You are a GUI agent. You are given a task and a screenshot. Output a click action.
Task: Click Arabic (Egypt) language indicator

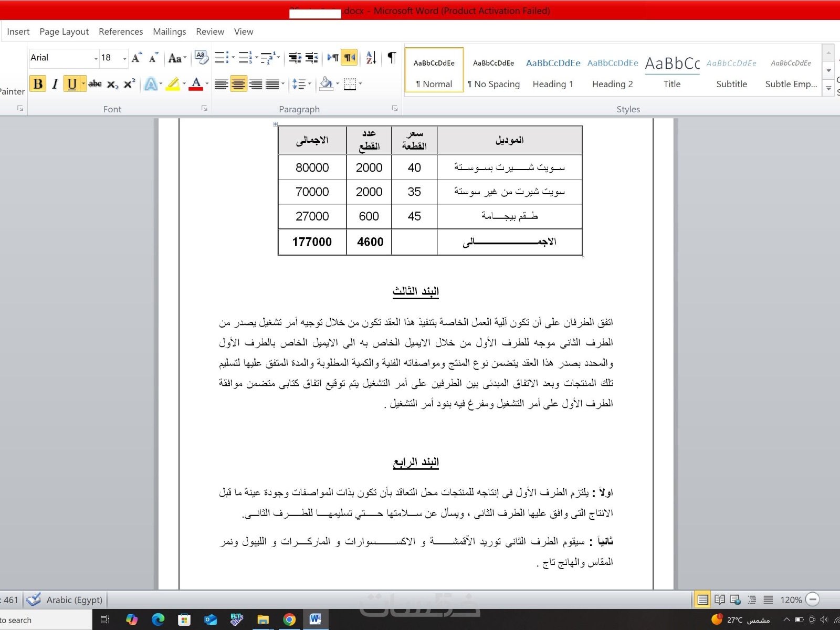pyautogui.click(x=74, y=600)
